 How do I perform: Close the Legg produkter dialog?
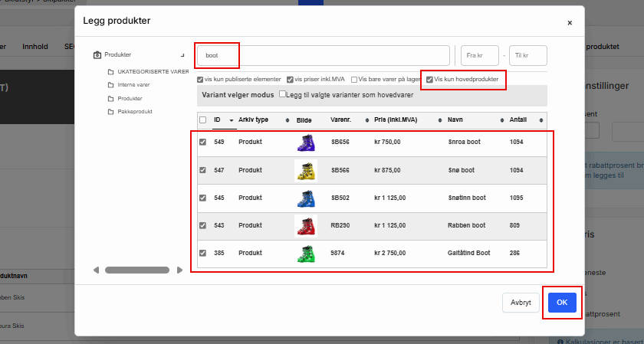click(569, 23)
